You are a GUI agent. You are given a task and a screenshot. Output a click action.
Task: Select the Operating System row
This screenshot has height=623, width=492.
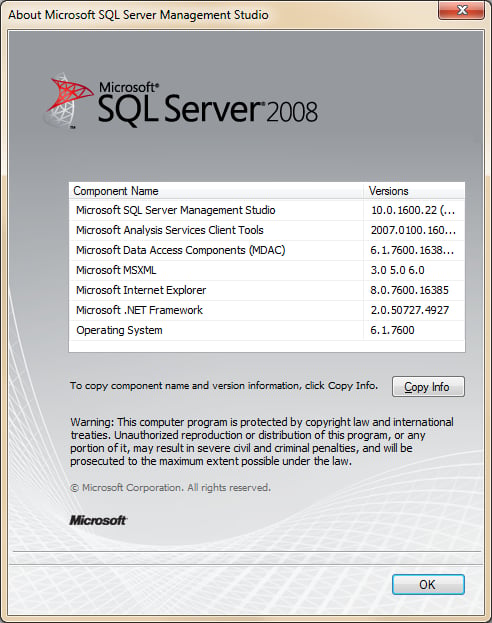(267, 330)
